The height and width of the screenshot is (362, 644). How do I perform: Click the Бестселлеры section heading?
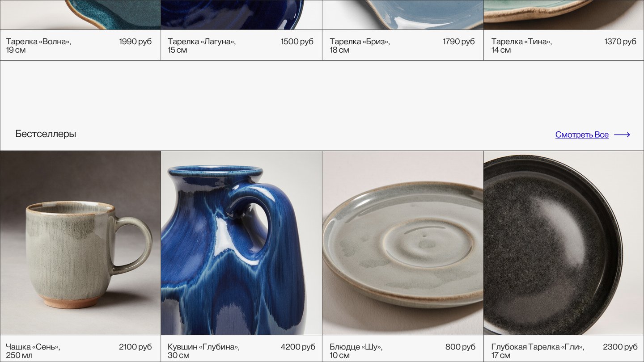coord(46,134)
